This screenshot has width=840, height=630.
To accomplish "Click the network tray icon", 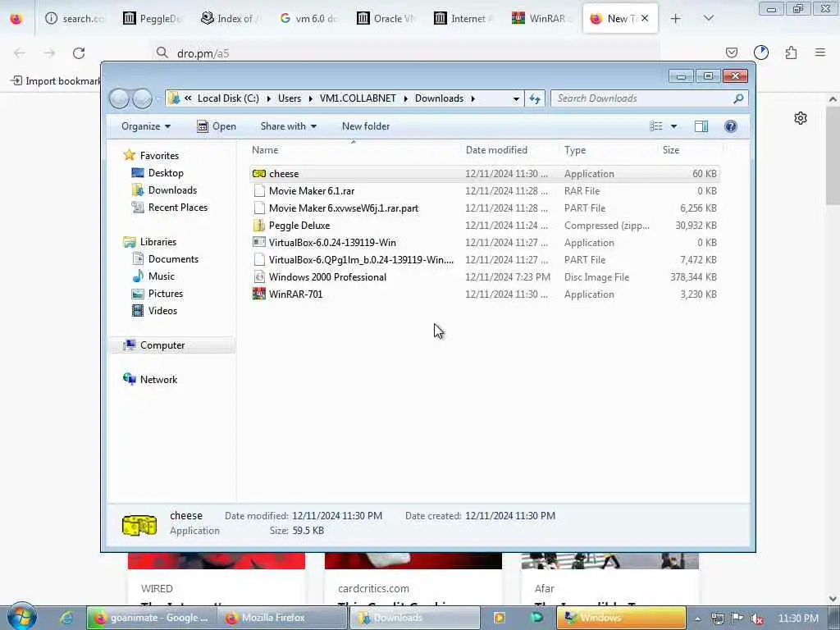I will tap(717, 619).
